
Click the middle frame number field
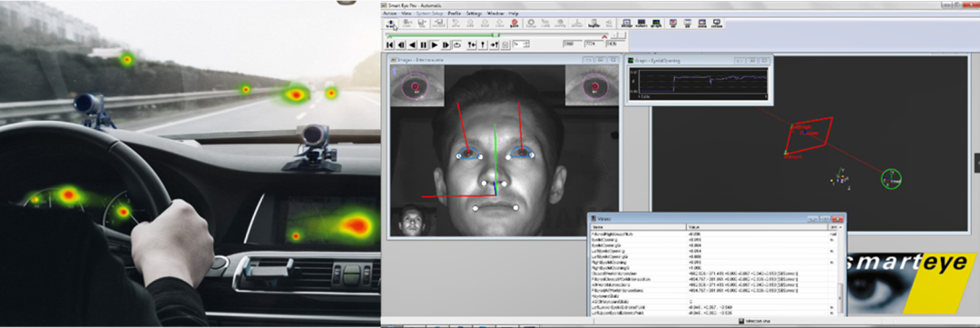pos(593,44)
